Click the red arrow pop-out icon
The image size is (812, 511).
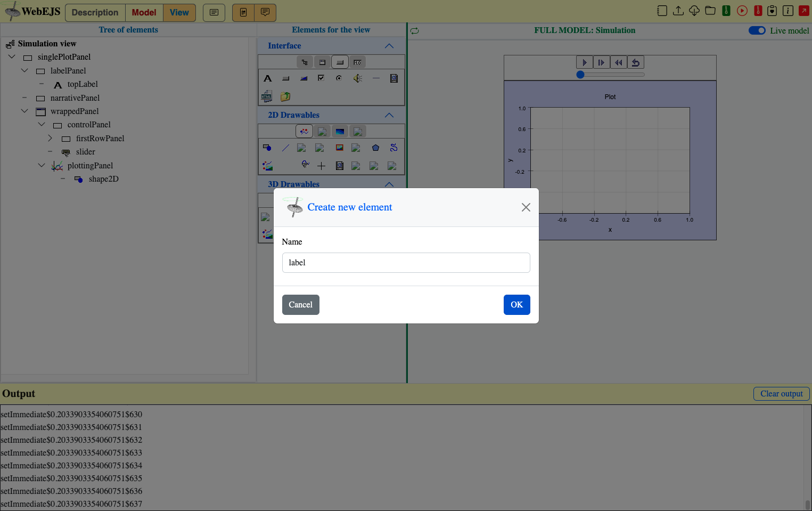tap(803, 11)
